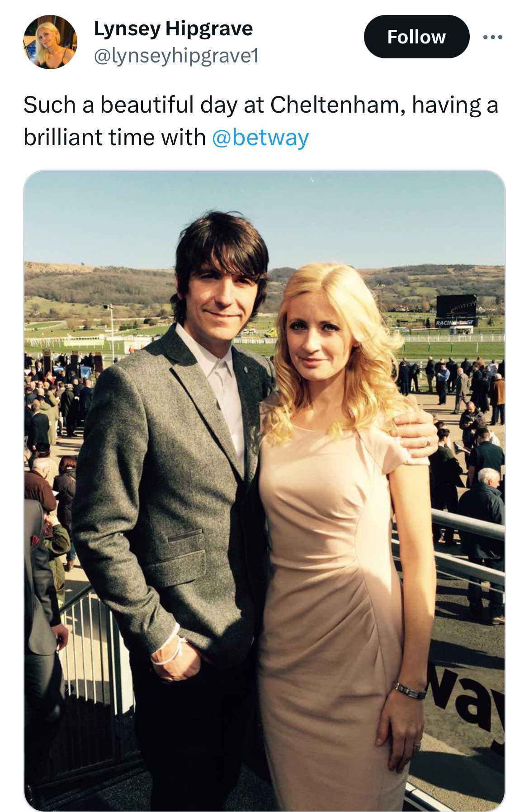Click the word Cheltenham in the tweet
Screen dimensions: 529x812
tap(335, 105)
